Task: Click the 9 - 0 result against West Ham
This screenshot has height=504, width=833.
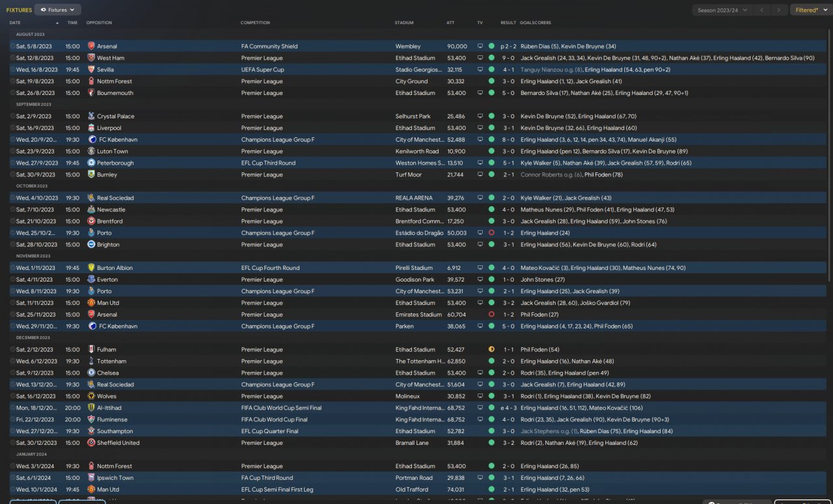Action: coord(508,58)
